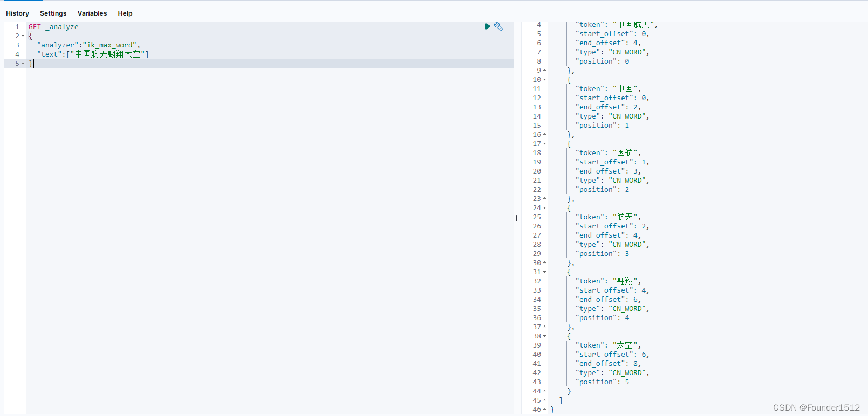
Task: Click editor line number 3 in the gutter
Action: (x=17, y=45)
